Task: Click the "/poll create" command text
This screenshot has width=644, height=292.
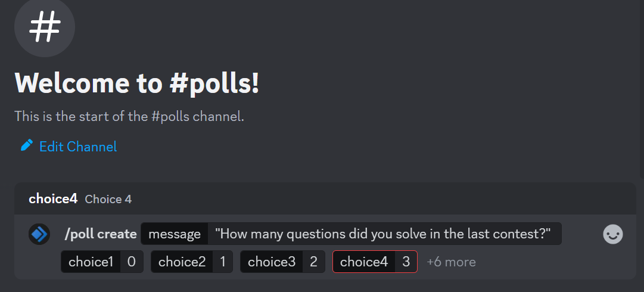Action: [x=101, y=234]
